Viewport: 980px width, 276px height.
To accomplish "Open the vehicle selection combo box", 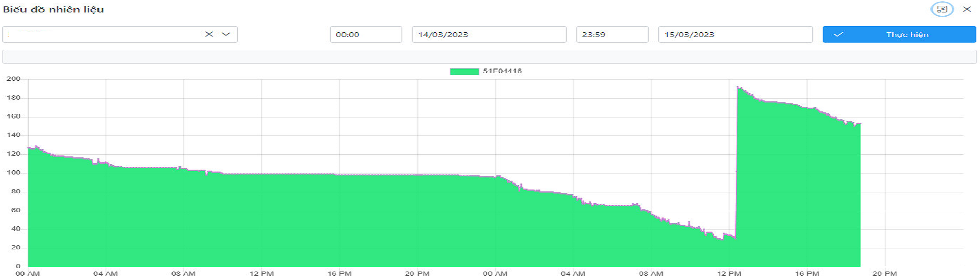I will click(x=120, y=34).
